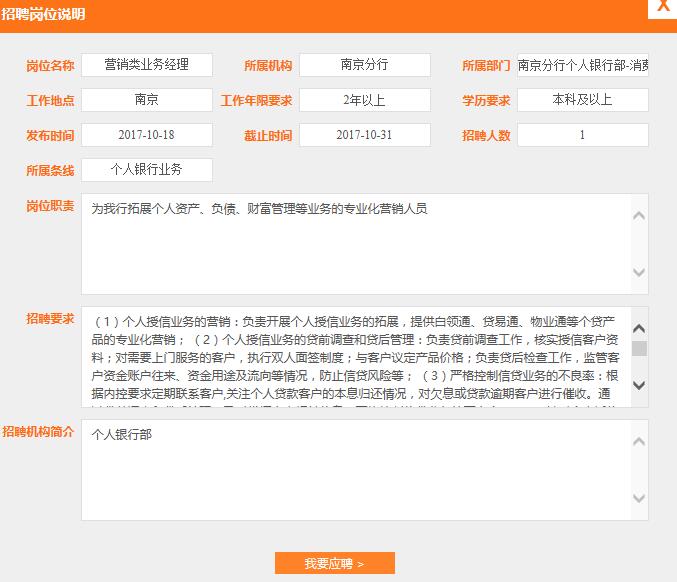The image size is (677, 582).
Task: Click the 所属机构 field 南京分行
Action: 364,65
